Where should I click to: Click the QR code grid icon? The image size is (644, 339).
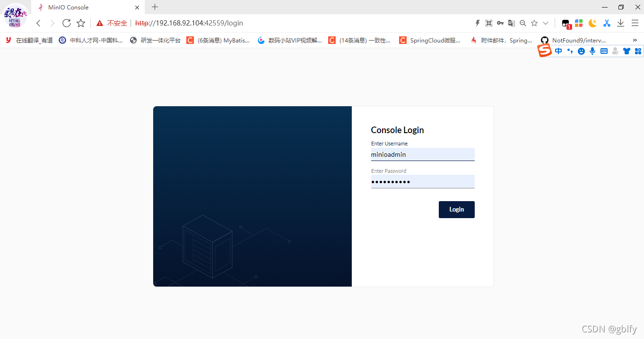click(x=489, y=23)
